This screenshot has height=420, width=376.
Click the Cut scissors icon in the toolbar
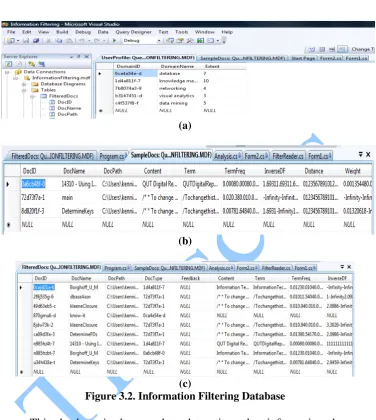coord(48,41)
